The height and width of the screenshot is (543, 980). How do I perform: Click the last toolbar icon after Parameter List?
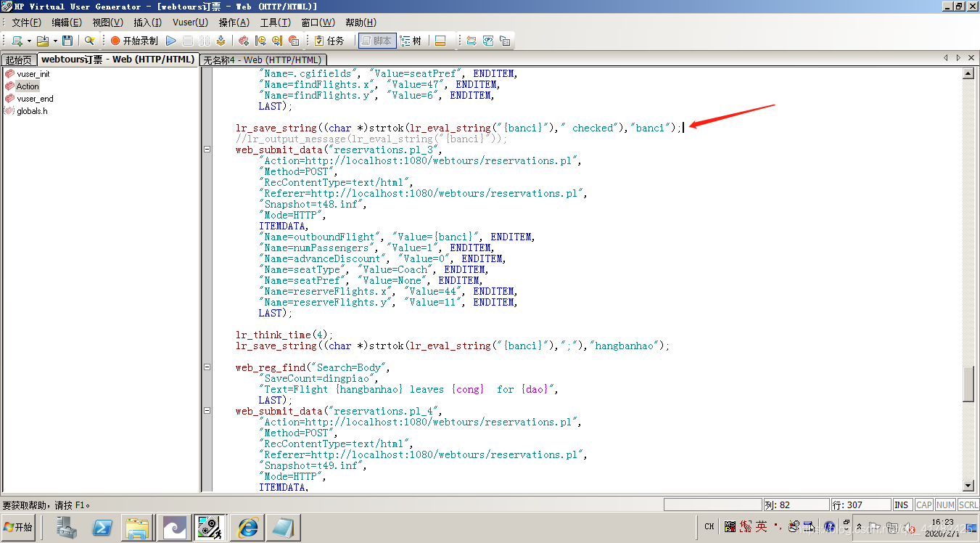[x=505, y=41]
